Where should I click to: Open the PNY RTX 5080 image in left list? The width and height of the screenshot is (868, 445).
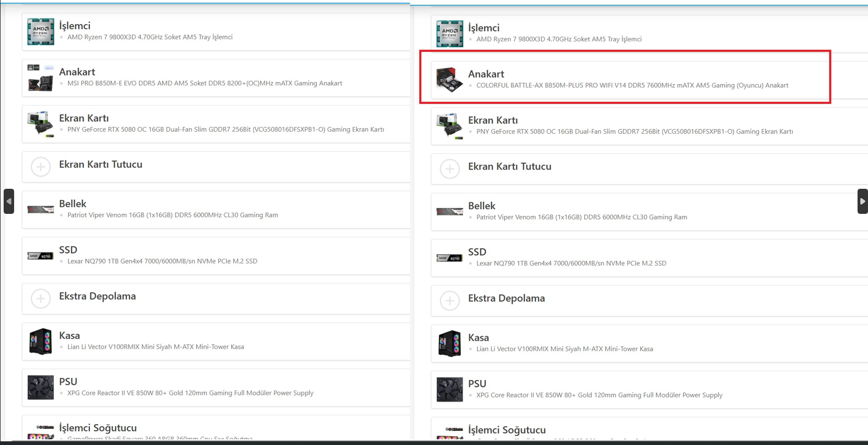coord(41,124)
